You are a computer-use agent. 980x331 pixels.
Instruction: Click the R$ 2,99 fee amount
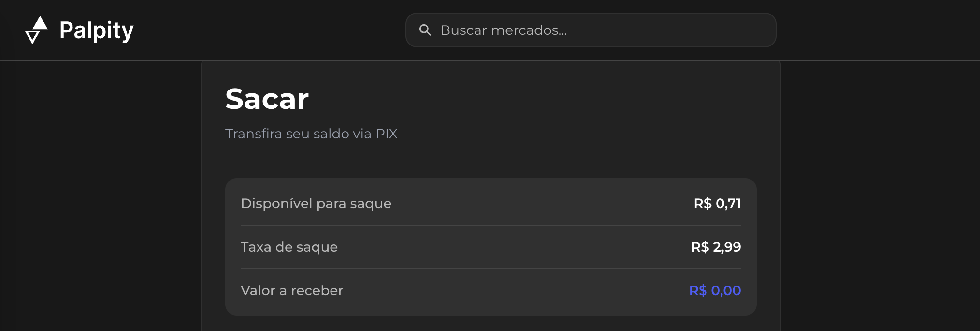click(x=717, y=247)
